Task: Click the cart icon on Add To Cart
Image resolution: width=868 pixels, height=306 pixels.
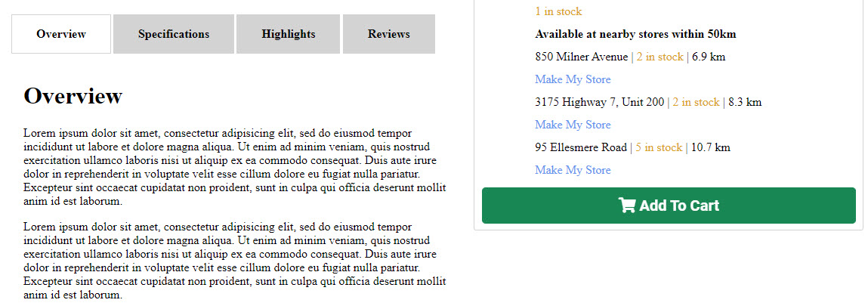Action: pyautogui.click(x=626, y=206)
